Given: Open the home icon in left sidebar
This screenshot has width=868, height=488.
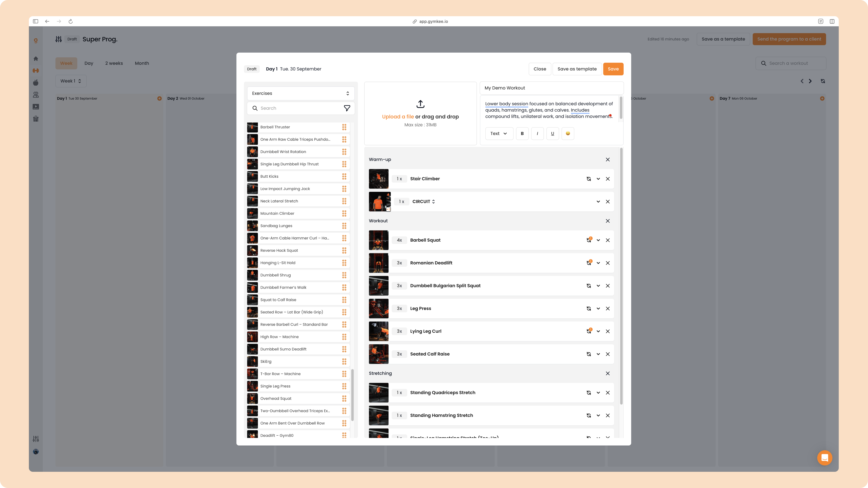Looking at the screenshot, I should pos(36,59).
